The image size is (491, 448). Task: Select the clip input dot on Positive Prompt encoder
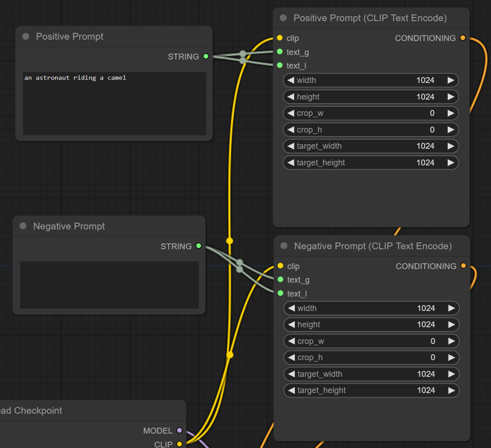pos(280,38)
